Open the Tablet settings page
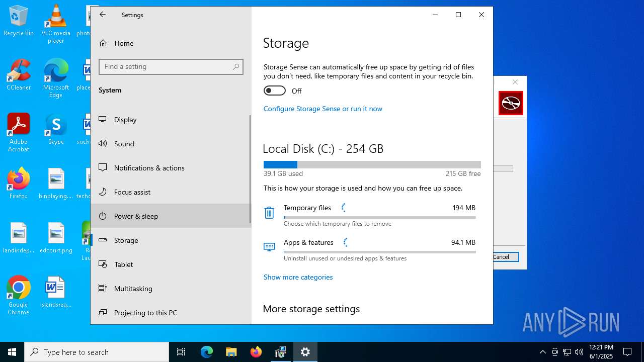The width and height of the screenshot is (644, 362). (170, 264)
